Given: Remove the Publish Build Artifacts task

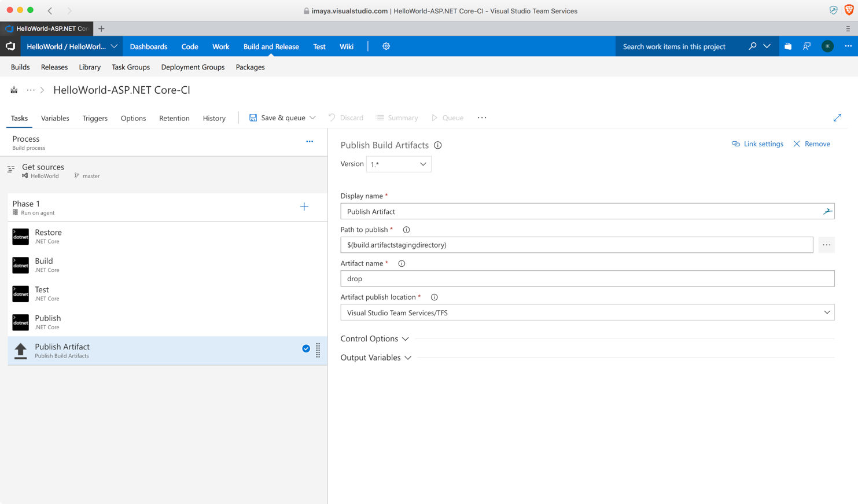Looking at the screenshot, I should [x=812, y=144].
